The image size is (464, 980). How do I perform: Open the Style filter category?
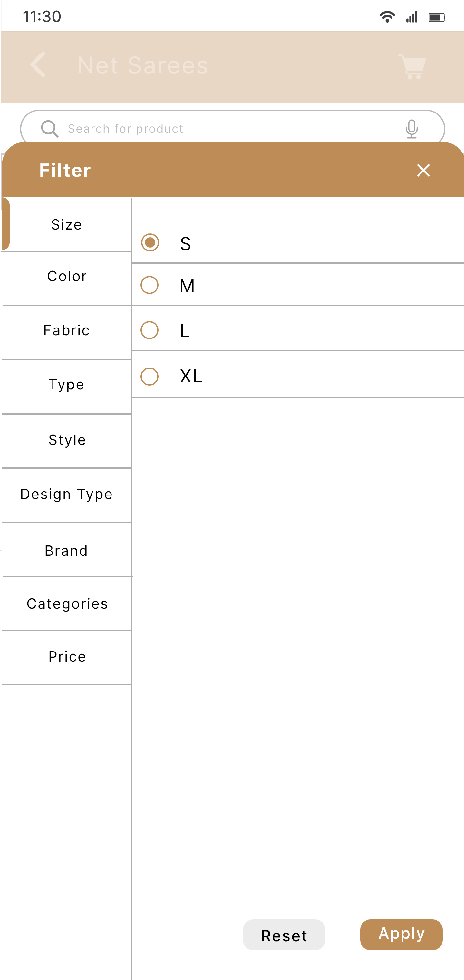pyautogui.click(x=67, y=440)
